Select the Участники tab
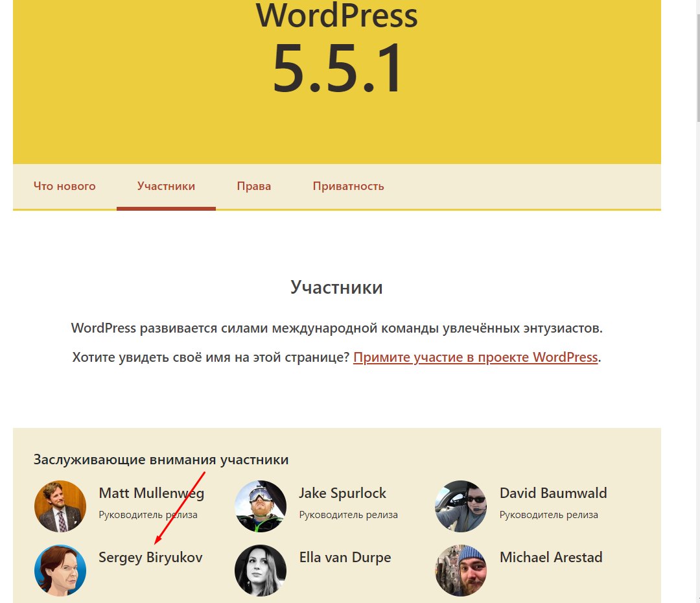This screenshot has height=603, width=700. pyautogui.click(x=166, y=186)
